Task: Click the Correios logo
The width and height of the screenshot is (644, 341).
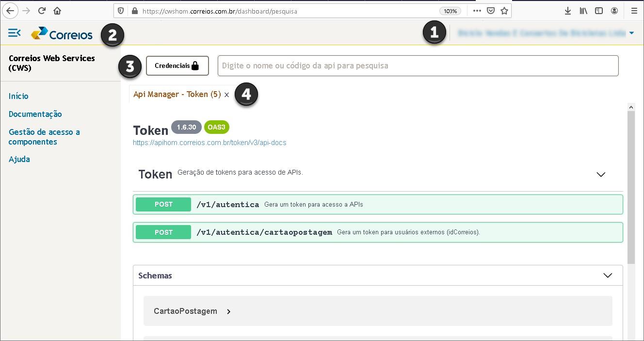Action: [62, 33]
